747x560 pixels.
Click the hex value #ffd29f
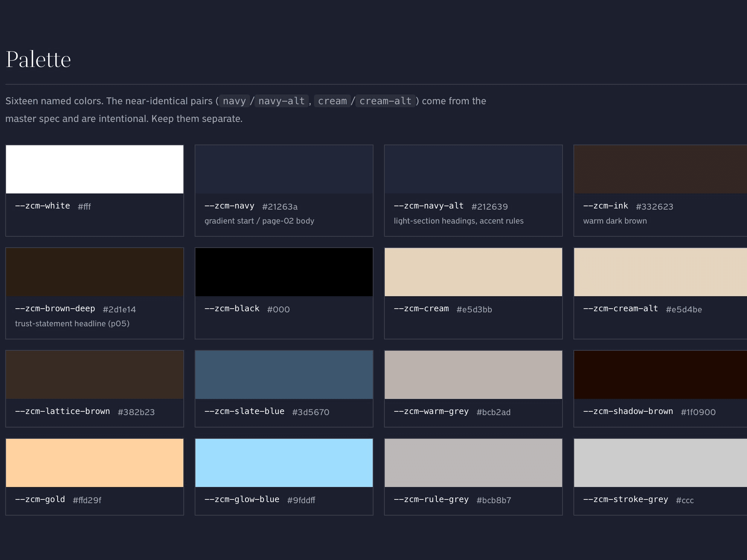click(87, 500)
